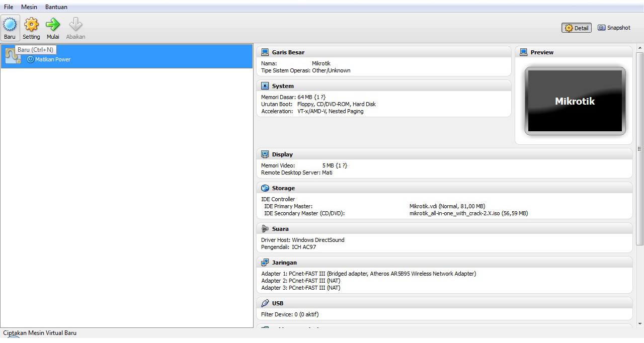Screen dimensions: 644x343
Task: Open the Storage section header
Action: coord(445,188)
